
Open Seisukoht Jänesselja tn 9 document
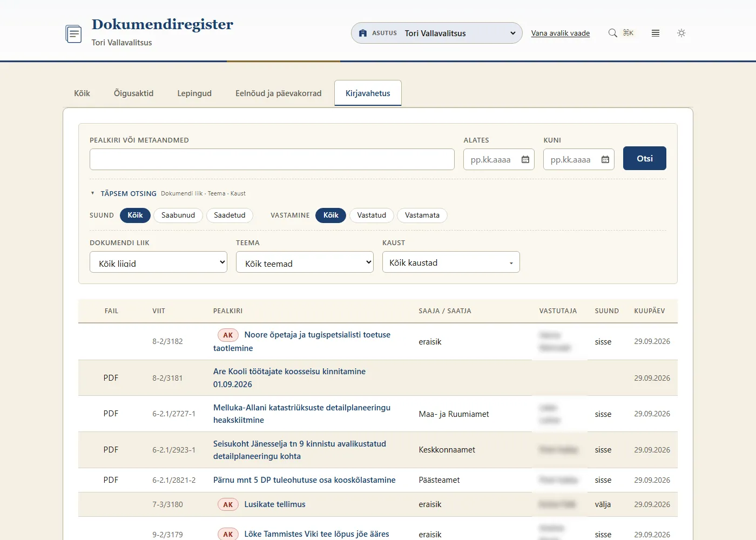[300, 450]
